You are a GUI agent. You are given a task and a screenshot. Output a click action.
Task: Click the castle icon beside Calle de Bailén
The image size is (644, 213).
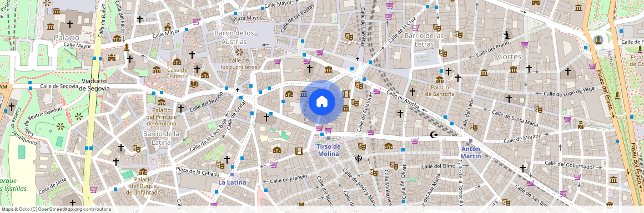tap(111, 58)
